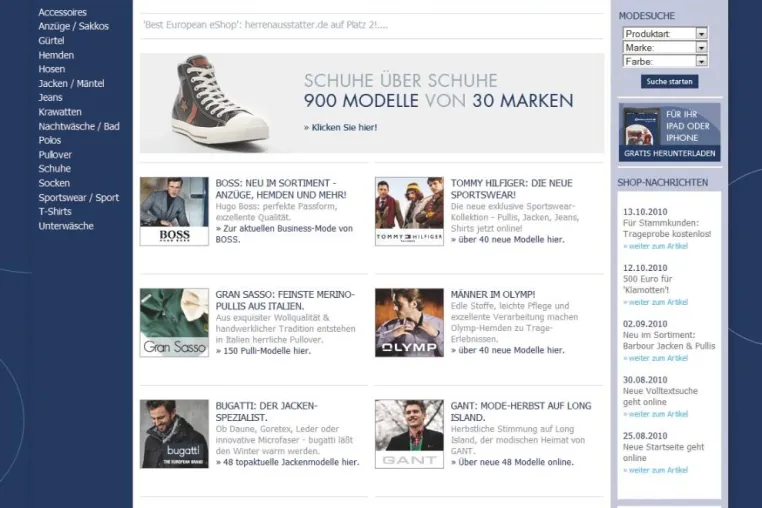Click the iPad/iPhone app banner
The image size is (762, 508).
click(x=669, y=132)
